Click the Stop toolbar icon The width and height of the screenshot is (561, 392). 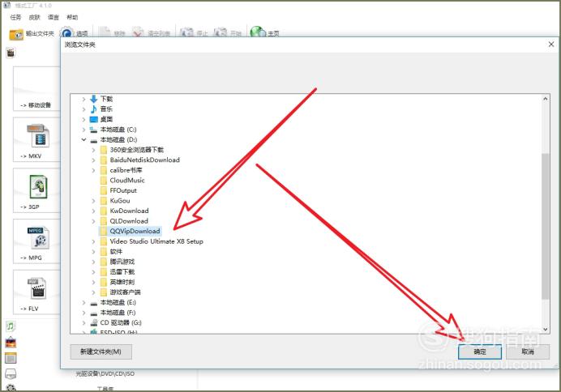click(x=186, y=32)
